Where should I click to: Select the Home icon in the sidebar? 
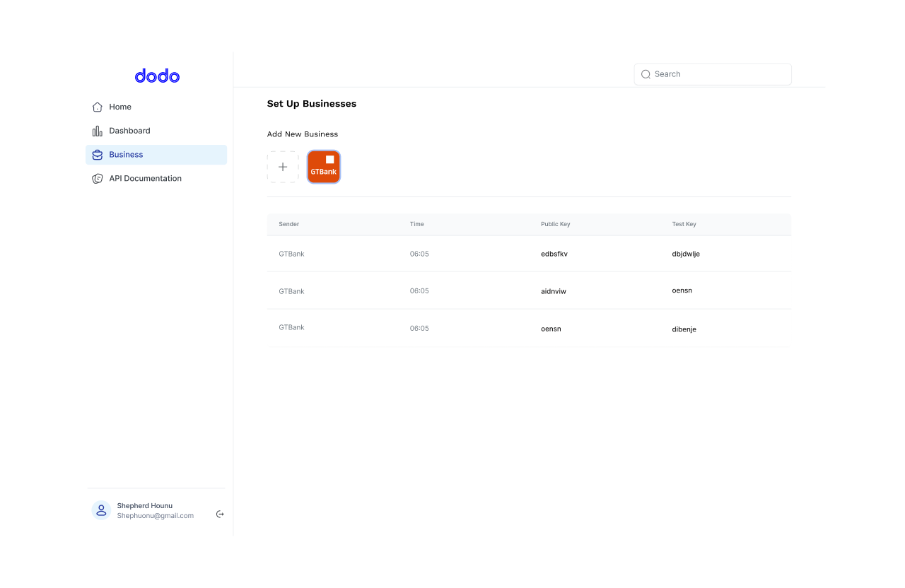(x=98, y=107)
